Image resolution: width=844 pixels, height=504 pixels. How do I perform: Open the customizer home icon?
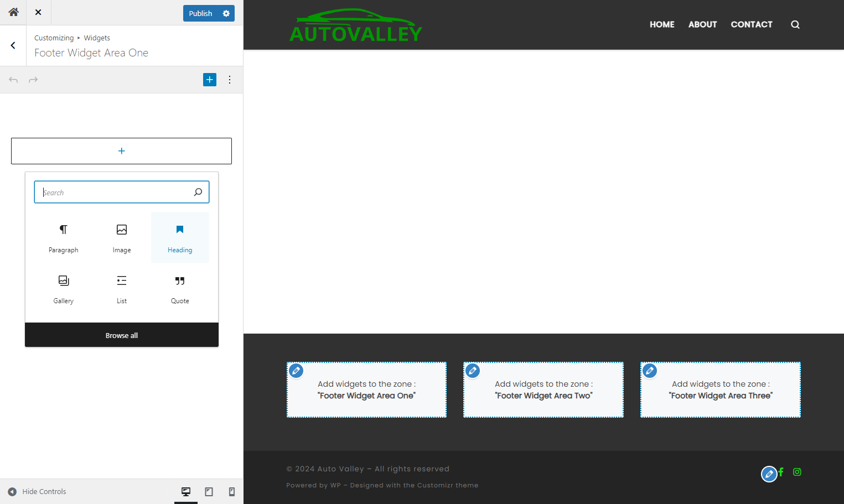[x=13, y=12]
